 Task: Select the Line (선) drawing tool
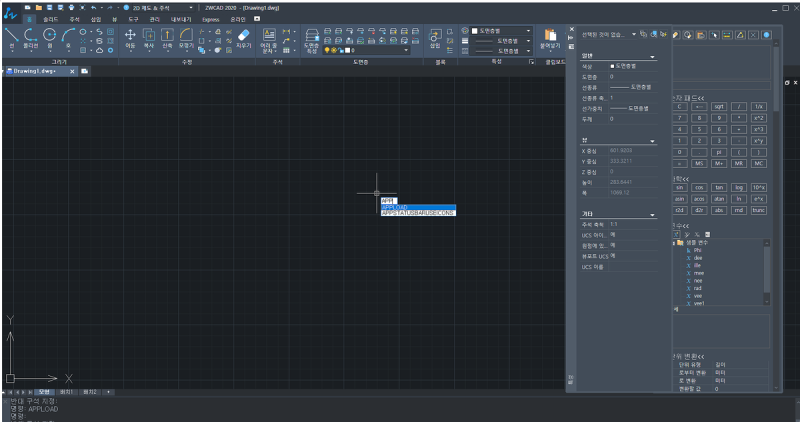point(11,37)
